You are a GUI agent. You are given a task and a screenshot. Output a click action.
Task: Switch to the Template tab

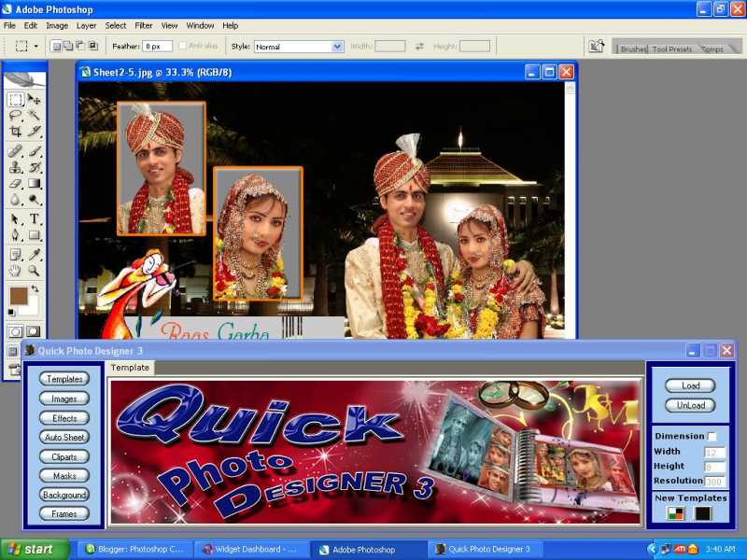(129, 367)
